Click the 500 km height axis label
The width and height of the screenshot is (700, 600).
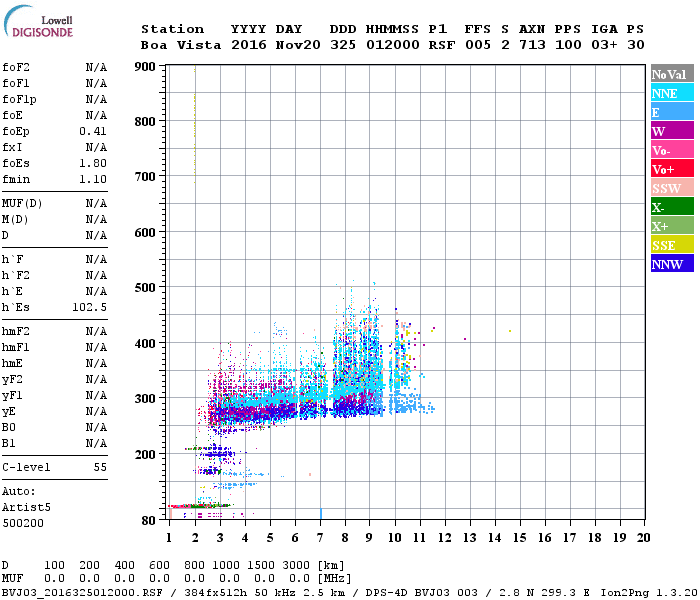click(145, 288)
